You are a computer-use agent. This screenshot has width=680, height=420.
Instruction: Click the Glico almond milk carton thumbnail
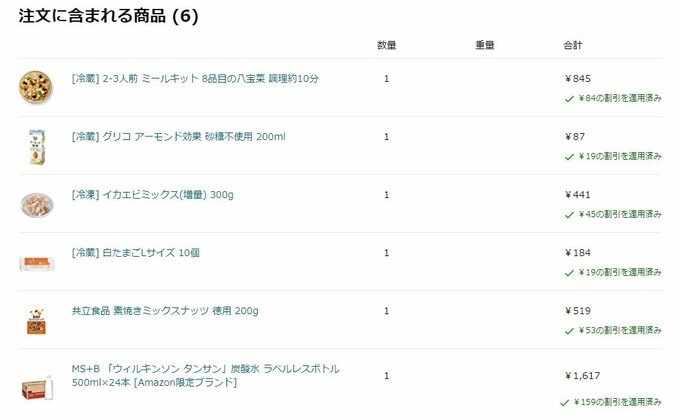click(34, 145)
